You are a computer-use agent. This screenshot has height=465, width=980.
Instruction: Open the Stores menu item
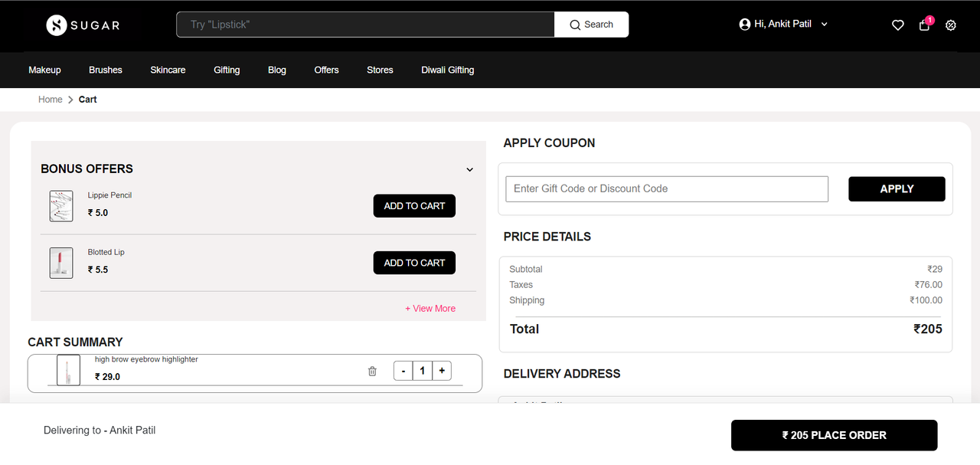[x=380, y=70]
